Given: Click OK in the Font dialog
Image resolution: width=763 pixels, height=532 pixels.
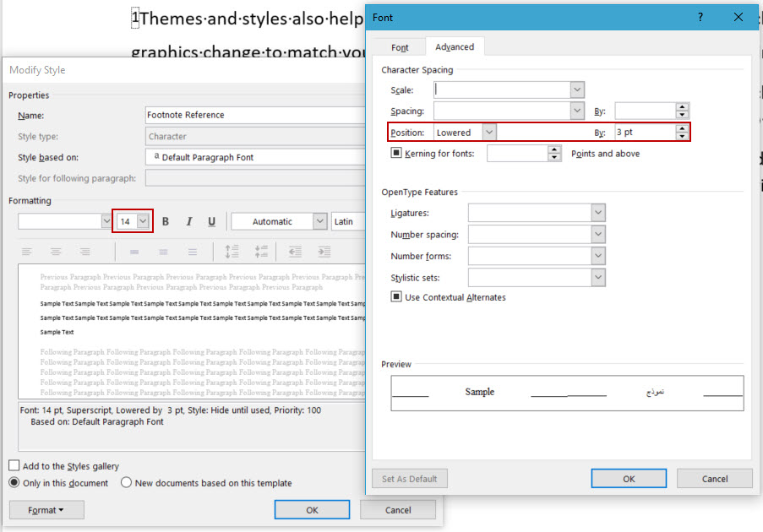Looking at the screenshot, I should pos(629,479).
